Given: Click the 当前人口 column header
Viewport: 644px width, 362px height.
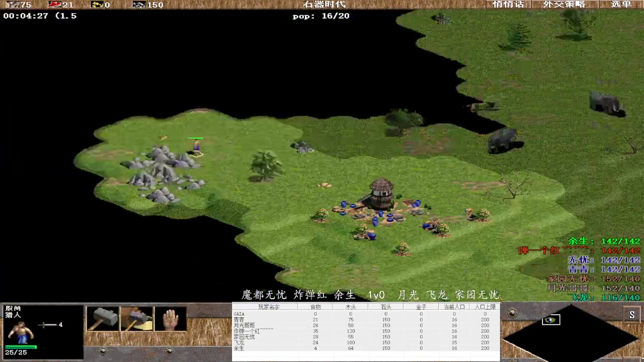Looking at the screenshot, I should click(x=454, y=307).
